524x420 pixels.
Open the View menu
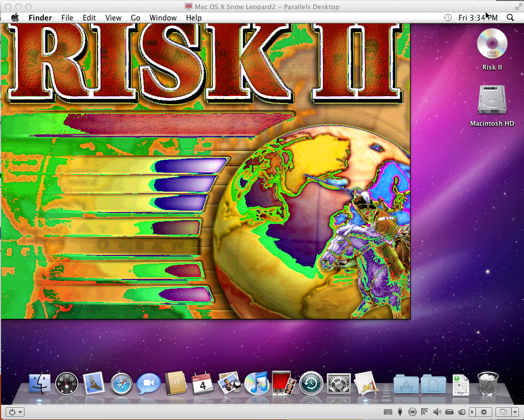click(x=113, y=18)
